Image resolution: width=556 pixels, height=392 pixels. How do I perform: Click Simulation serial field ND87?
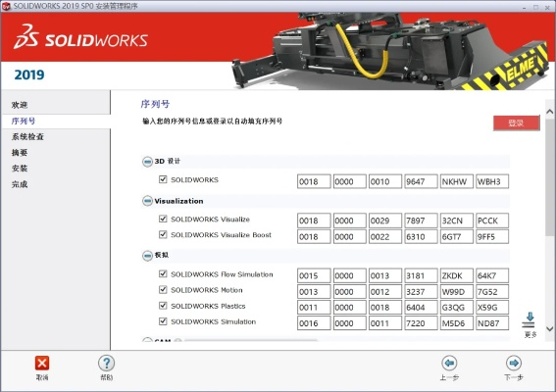[x=492, y=322]
